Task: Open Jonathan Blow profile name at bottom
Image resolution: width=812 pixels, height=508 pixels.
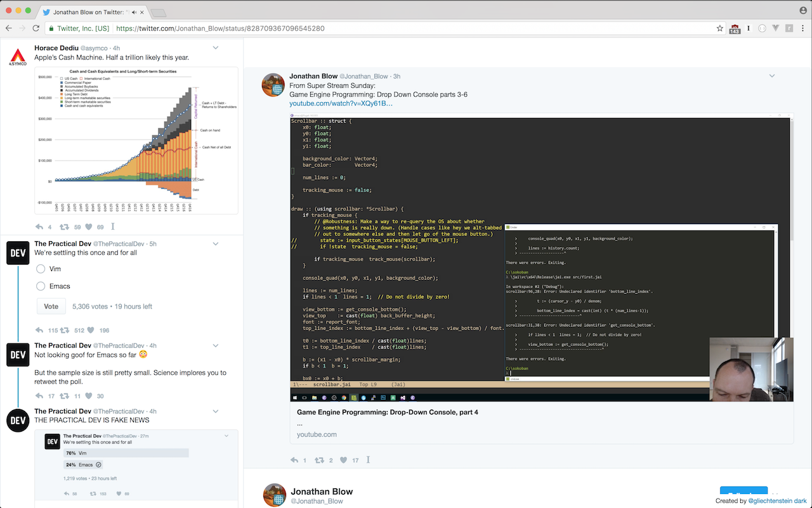Action: 322,491
